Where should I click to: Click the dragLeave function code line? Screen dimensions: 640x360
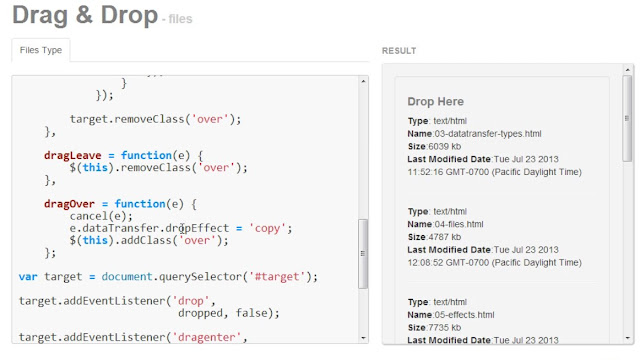tap(123, 156)
